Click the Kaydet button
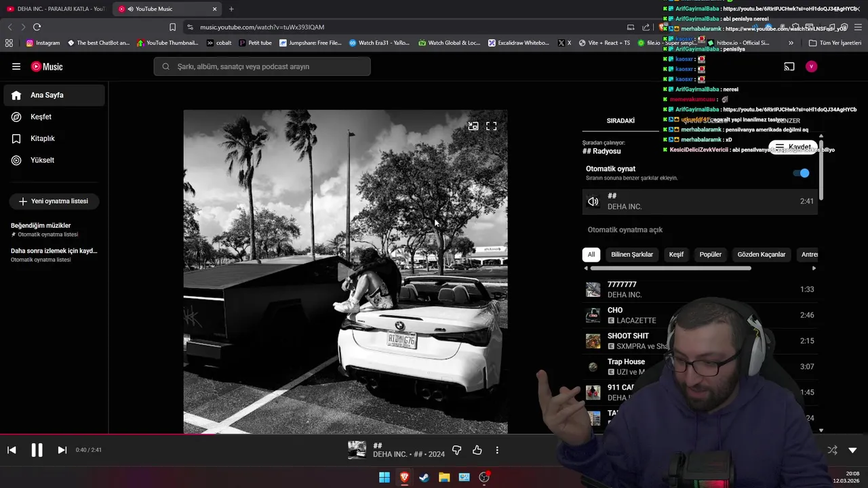The image size is (868, 488). tap(793, 147)
